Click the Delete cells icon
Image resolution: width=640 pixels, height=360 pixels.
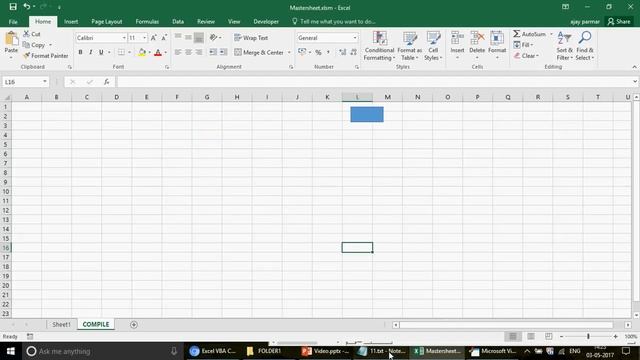477,38
